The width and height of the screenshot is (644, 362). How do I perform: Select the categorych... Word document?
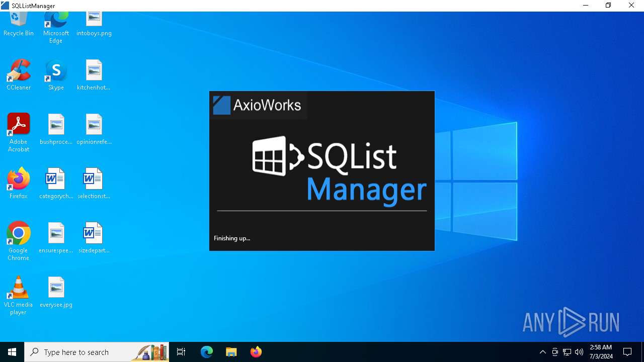(x=56, y=184)
